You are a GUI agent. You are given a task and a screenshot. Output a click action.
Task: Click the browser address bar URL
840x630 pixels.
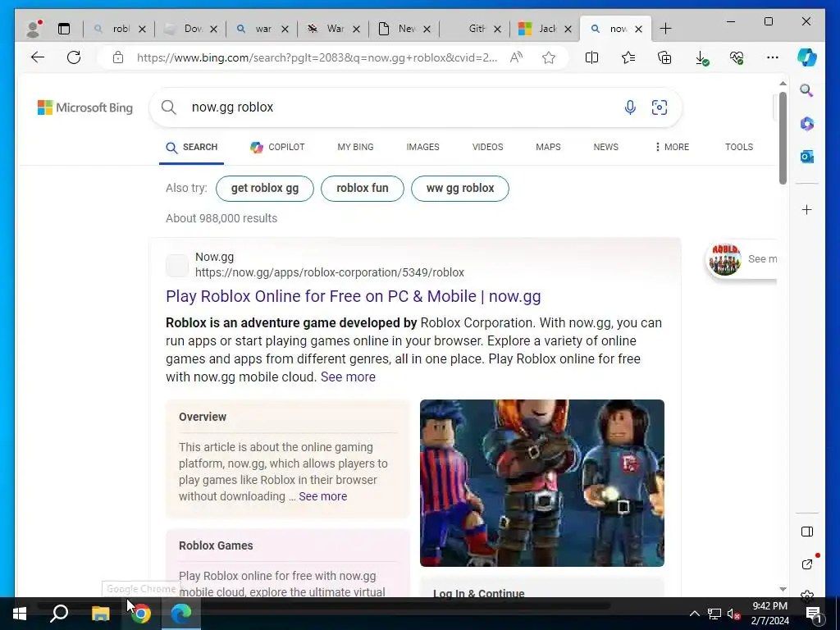click(x=317, y=57)
